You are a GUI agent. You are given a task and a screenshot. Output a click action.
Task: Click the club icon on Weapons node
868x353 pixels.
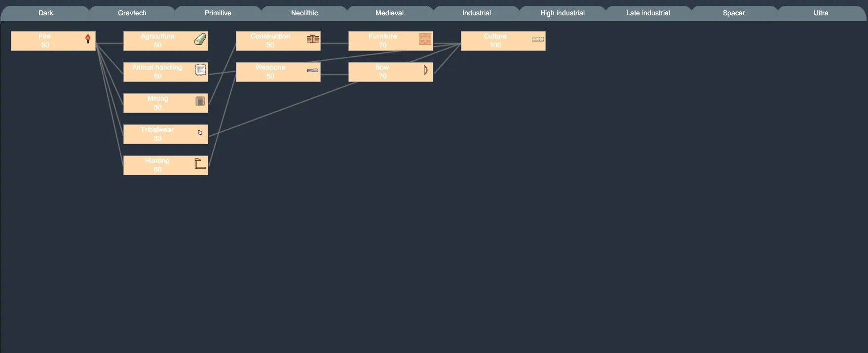click(x=312, y=70)
